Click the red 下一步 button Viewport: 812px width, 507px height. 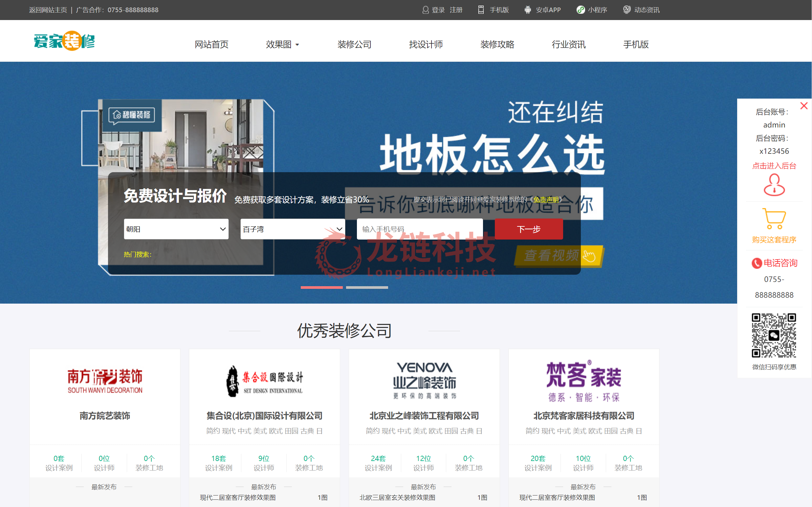[529, 229]
